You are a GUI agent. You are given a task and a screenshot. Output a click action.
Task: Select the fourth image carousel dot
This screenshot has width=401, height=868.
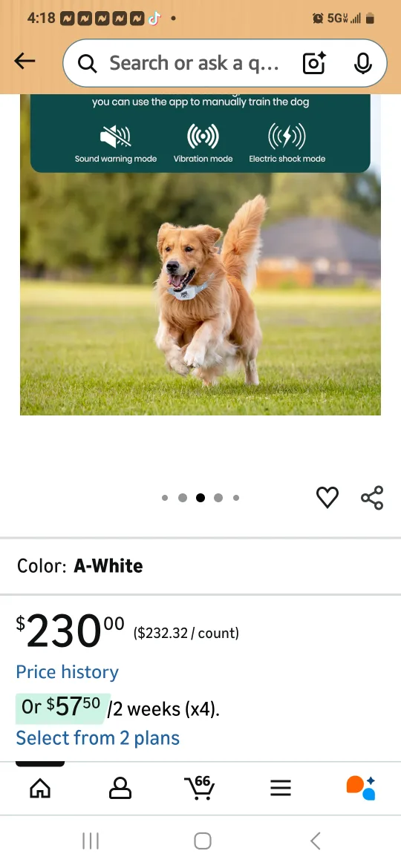pos(218,498)
